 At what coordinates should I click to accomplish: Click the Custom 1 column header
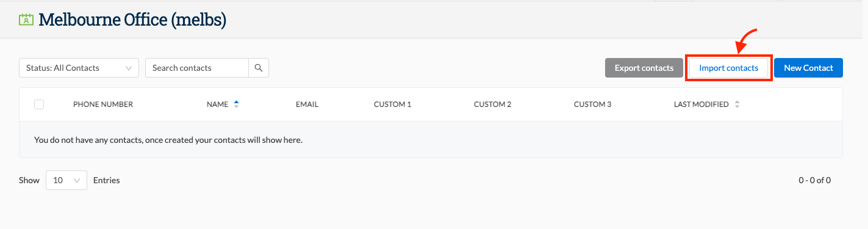(x=392, y=104)
